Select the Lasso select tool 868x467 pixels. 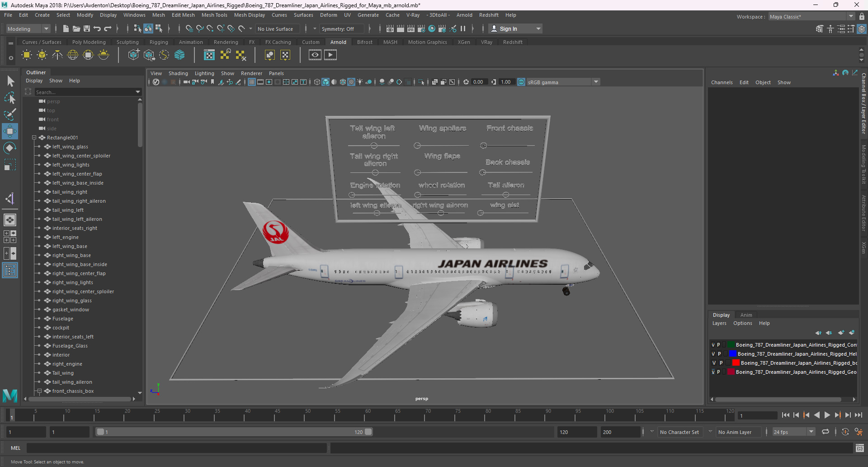coord(10,98)
